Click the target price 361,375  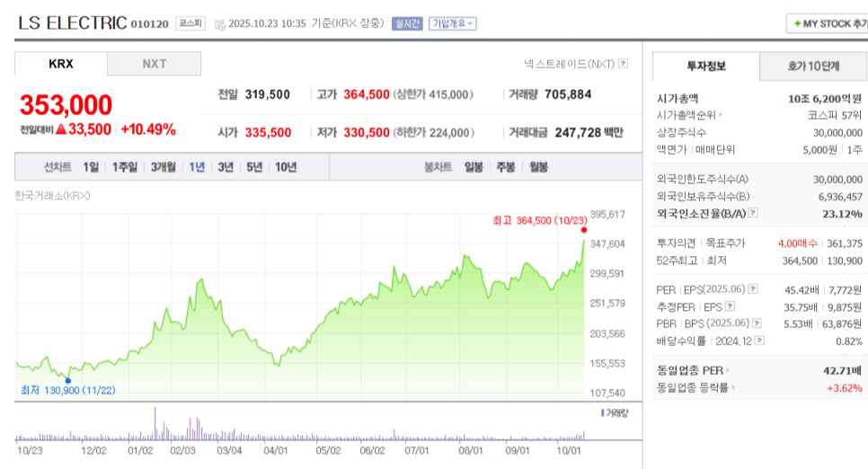click(845, 243)
